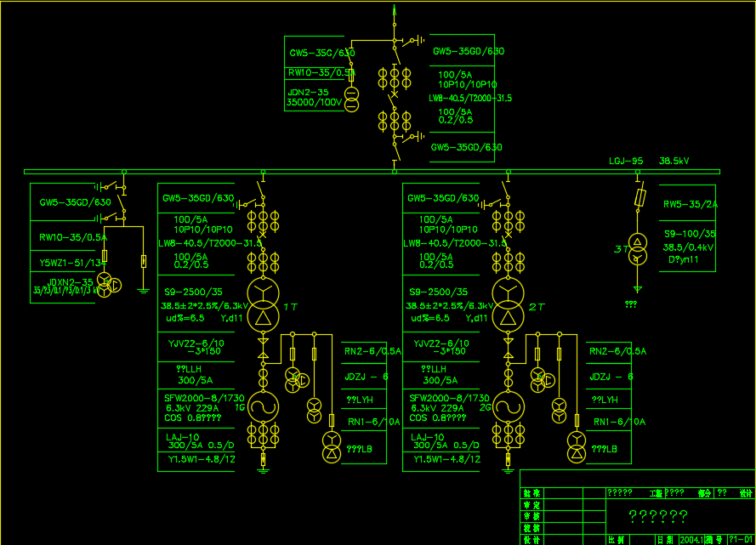Click the 1G generator sine-wave symbol
Image resolution: width=756 pixels, height=545 pixels.
click(x=264, y=406)
